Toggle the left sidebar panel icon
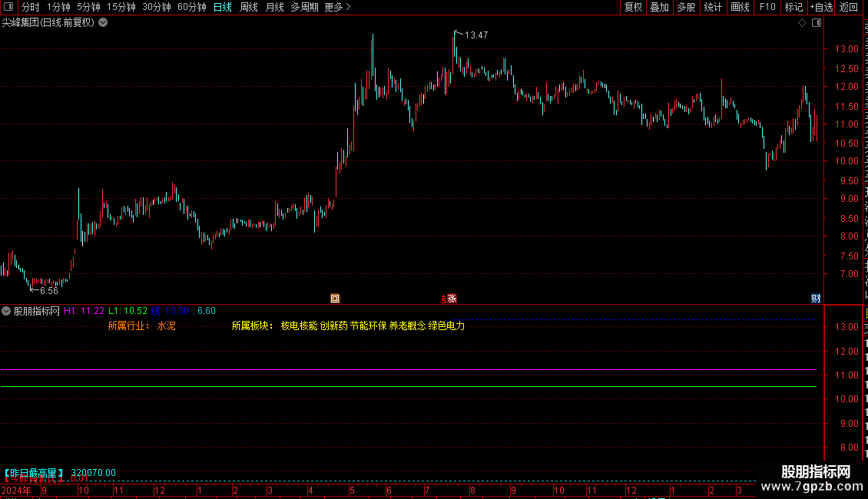The width and height of the screenshot is (868, 499). (8, 7)
